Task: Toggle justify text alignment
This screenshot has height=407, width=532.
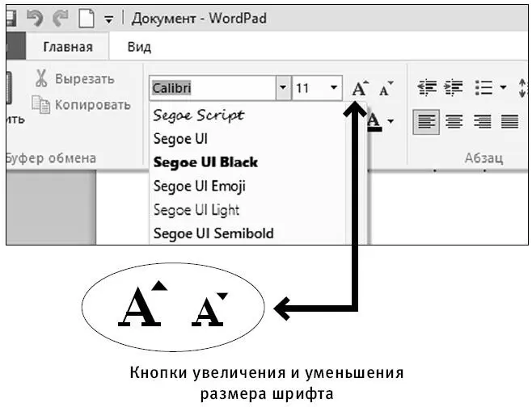Action: click(x=509, y=122)
